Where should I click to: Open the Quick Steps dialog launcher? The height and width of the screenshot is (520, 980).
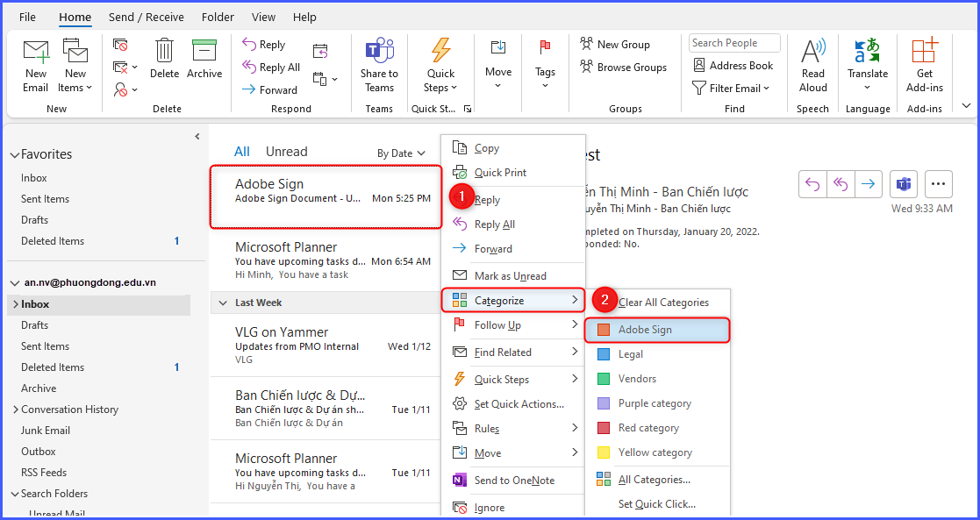pos(467,109)
